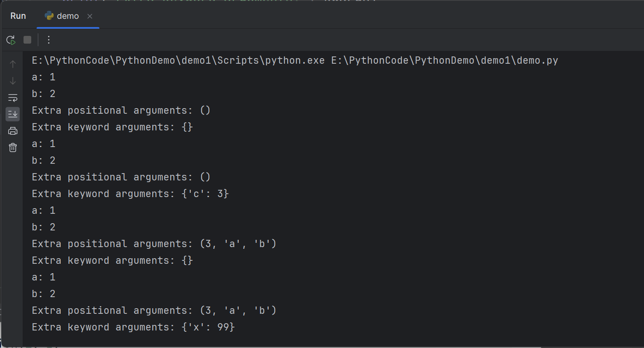This screenshot has width=644, height=348.
Task: Jump up the stack trace arrow
Action: 13,64
